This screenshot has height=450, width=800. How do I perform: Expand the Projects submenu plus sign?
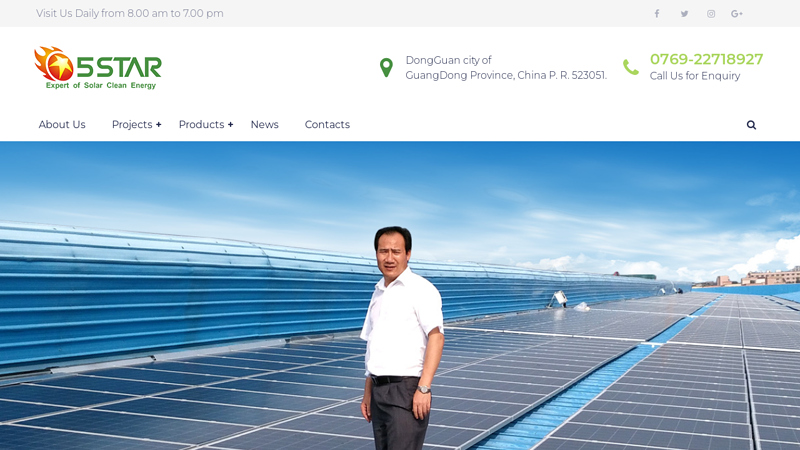coord(159,124)
